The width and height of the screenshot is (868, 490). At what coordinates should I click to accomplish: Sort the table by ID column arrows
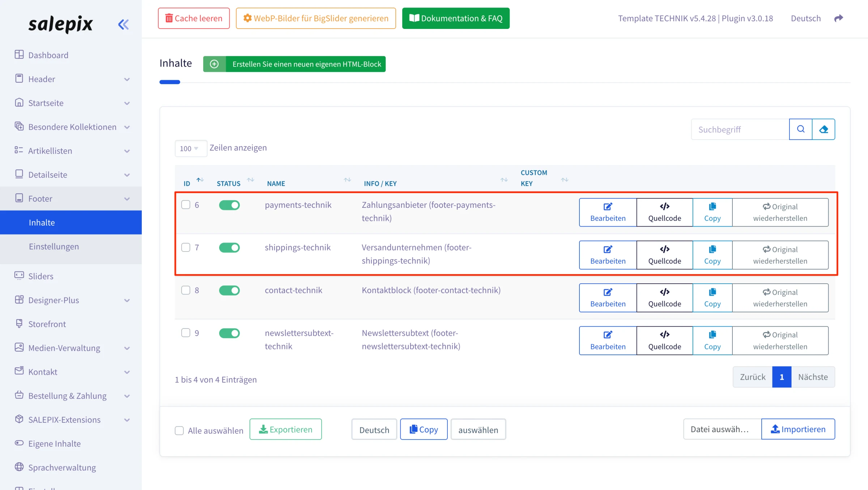(200, 180)
